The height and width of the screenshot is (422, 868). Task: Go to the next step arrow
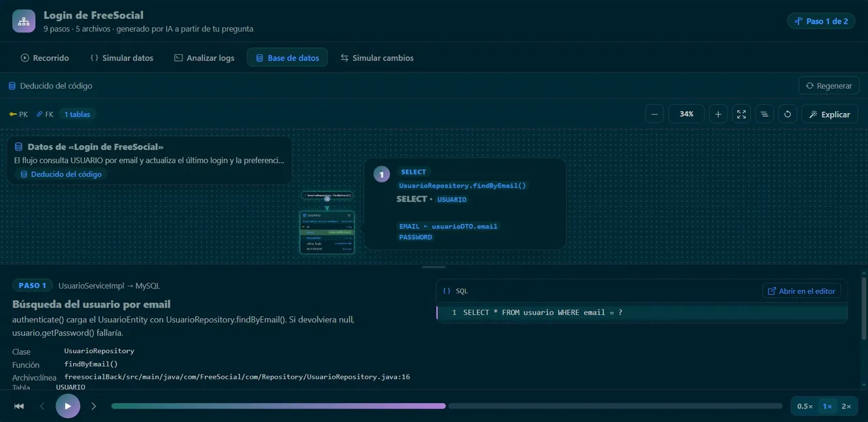(x=94, y=406)
